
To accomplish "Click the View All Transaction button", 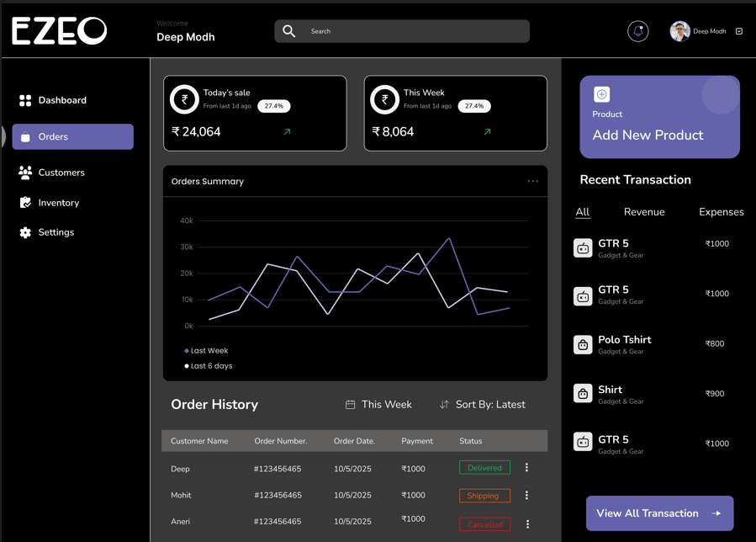I will coord(659,513).
